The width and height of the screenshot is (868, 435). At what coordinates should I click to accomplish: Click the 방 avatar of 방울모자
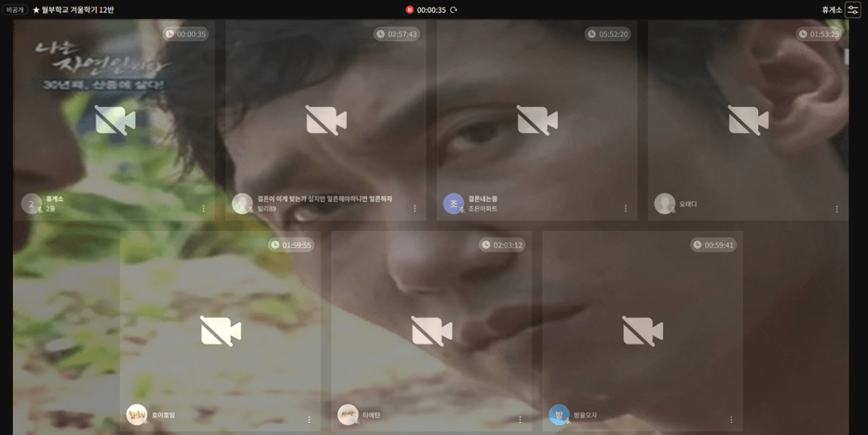[560, 414]
